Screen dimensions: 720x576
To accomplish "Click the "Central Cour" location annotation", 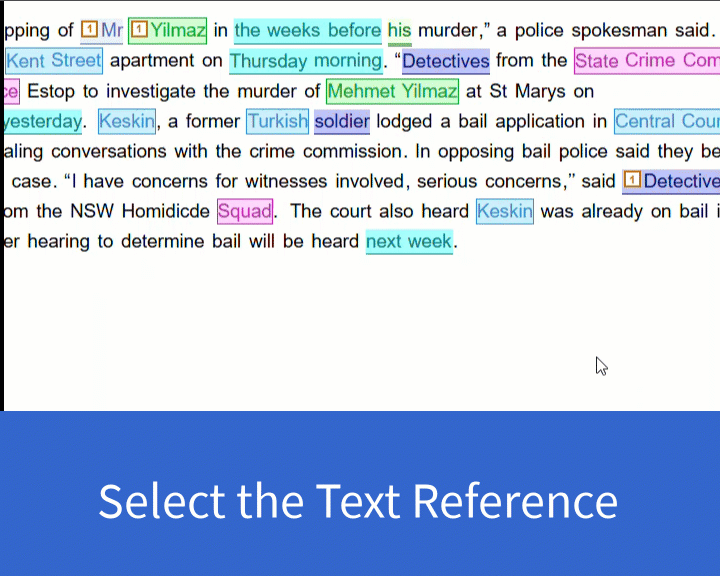I will 666,122.
